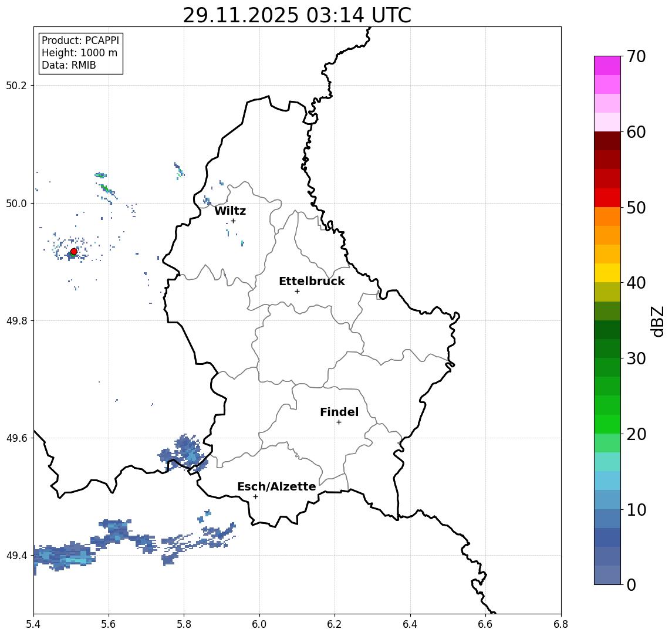
Task: Click the 70 colorbar tick label
Action: point(636,56)
